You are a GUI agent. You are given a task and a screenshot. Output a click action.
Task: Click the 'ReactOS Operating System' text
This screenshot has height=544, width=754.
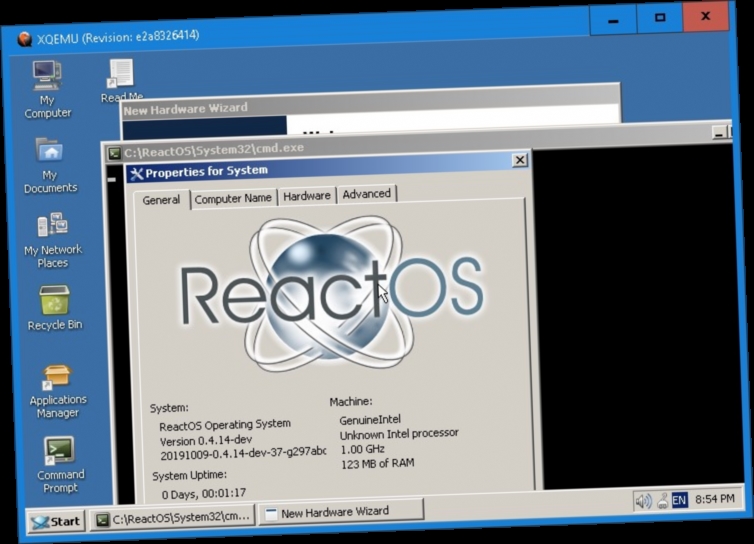(x=225, y=425)
